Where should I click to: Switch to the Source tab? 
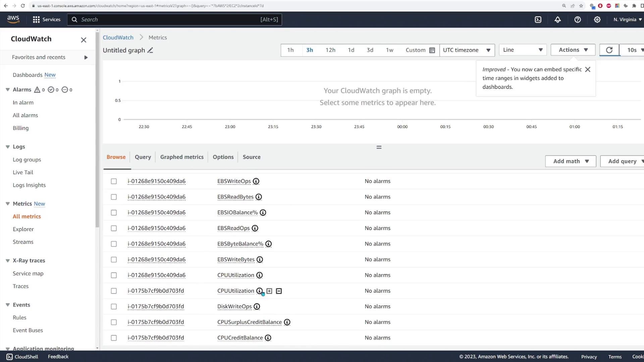coord(252,157)
